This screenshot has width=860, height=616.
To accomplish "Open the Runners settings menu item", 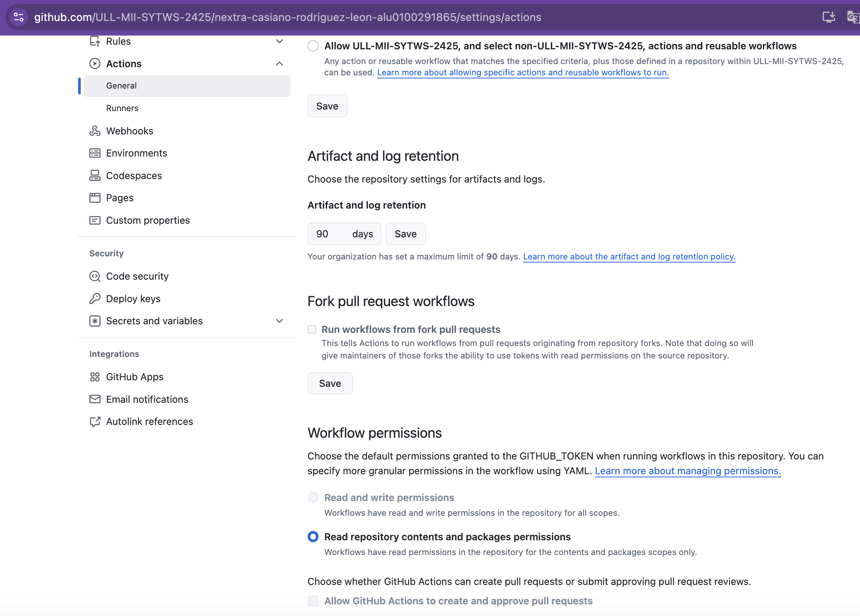I will (123, 108).
